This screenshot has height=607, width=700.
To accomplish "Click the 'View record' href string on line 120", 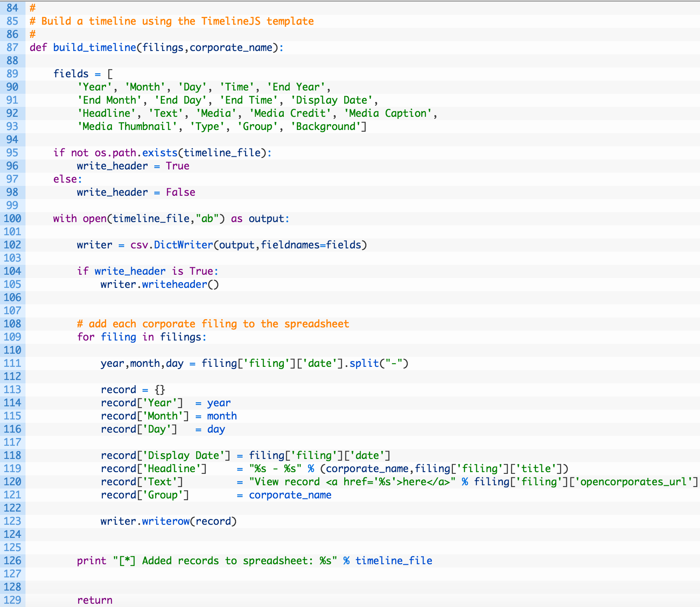I will (352, 482).
